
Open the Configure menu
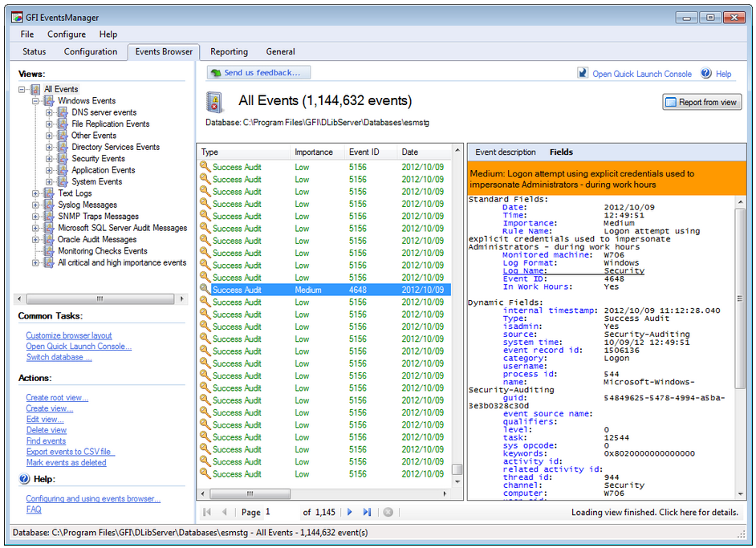click(67, 35)
